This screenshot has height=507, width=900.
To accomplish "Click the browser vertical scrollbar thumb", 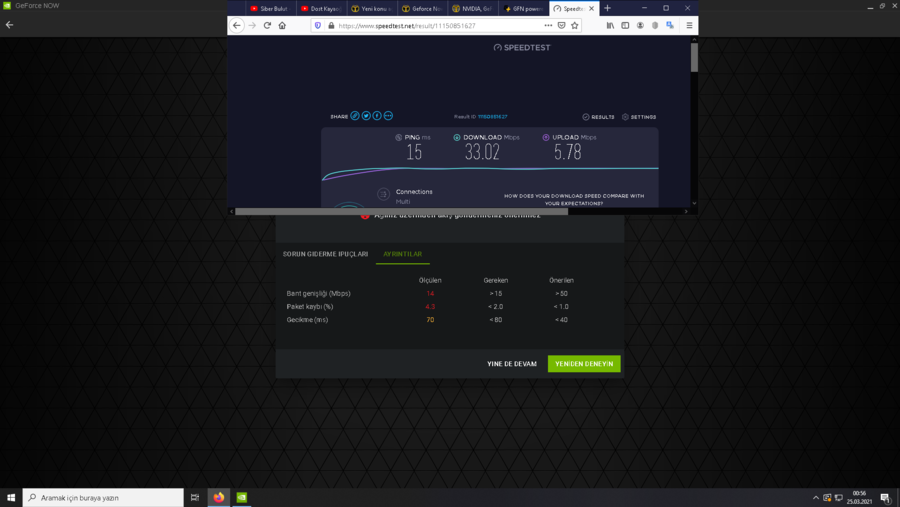I will (694, 57).
